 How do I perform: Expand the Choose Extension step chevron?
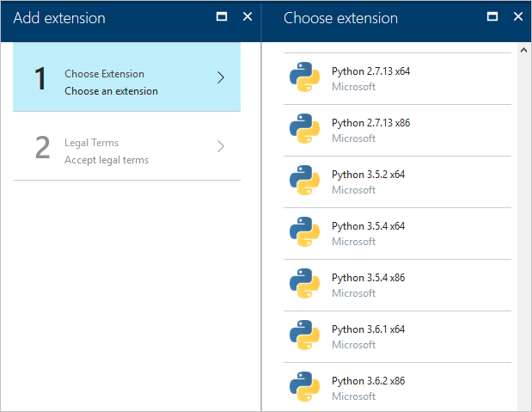221,77
